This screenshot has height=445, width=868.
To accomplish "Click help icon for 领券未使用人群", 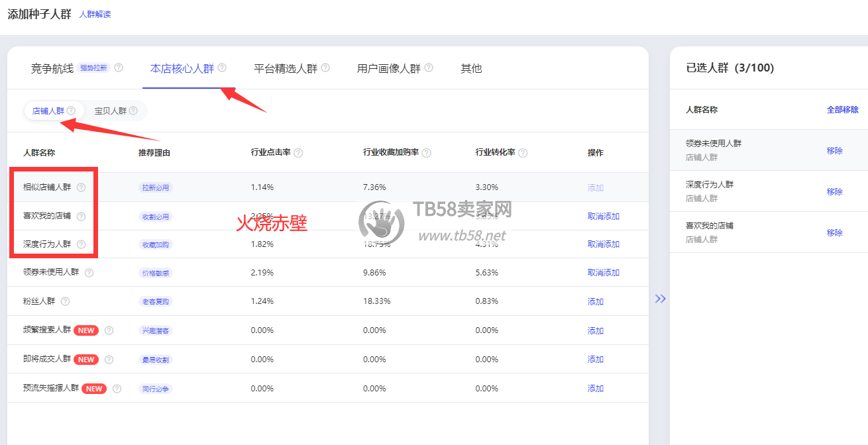I will (x=89, y=272).
